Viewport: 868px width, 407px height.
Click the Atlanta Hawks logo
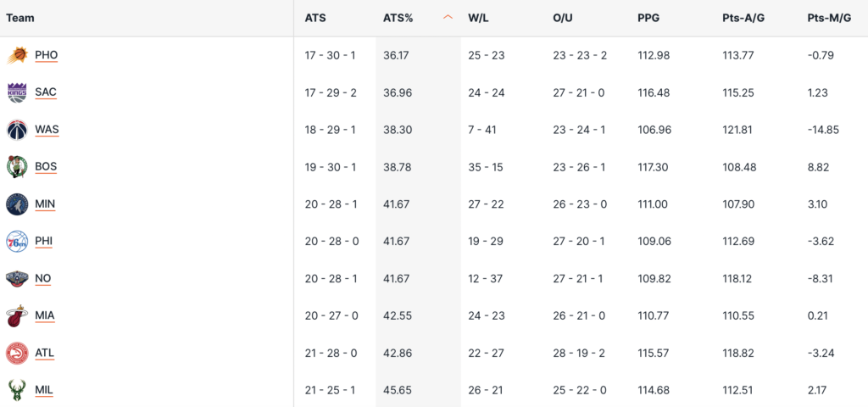(17, 353)
